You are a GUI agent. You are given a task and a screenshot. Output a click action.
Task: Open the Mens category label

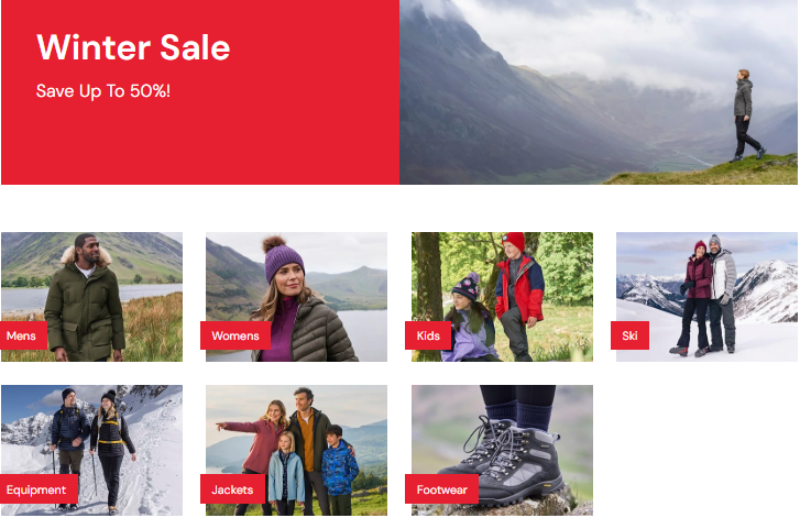tap(23, 335)
